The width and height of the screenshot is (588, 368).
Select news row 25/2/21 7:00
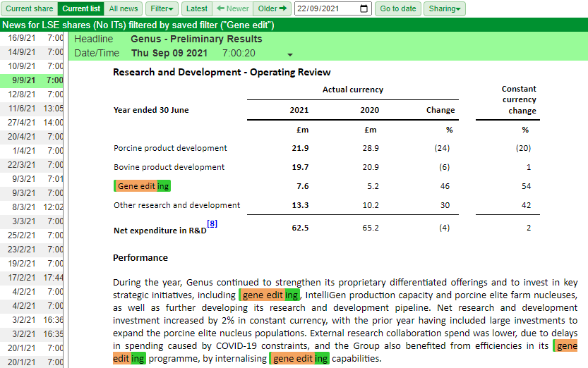click(32, 235)
